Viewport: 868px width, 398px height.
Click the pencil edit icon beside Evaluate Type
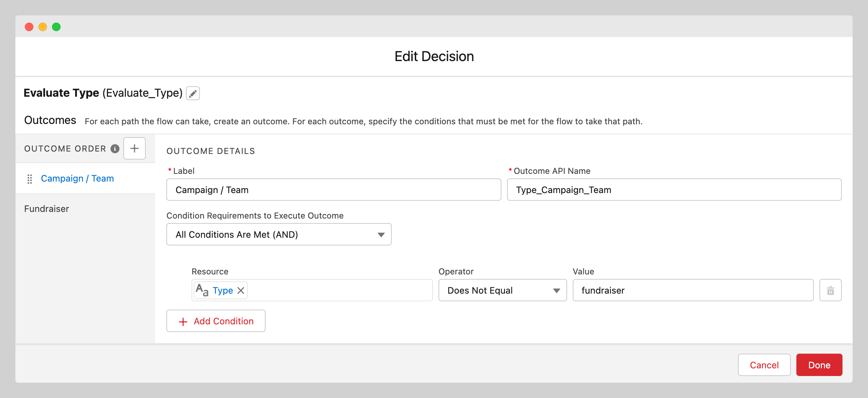coord(193,93)
